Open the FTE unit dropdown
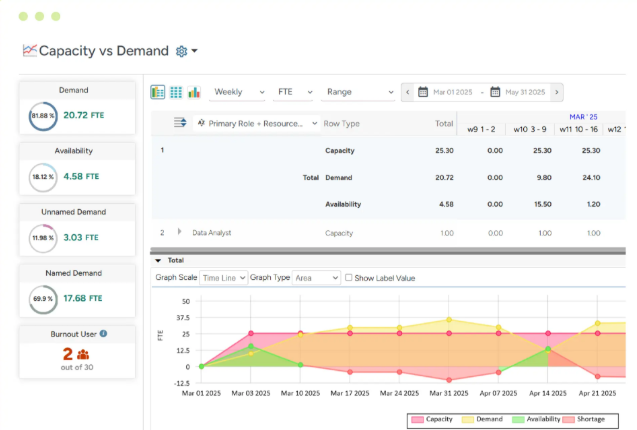 [x=292, y=92]
